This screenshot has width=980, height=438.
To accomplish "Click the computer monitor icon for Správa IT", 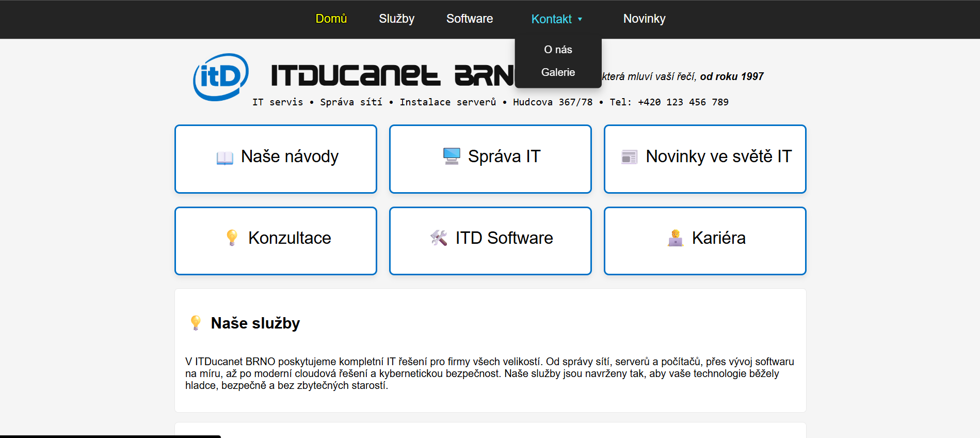I will (452, 156).
